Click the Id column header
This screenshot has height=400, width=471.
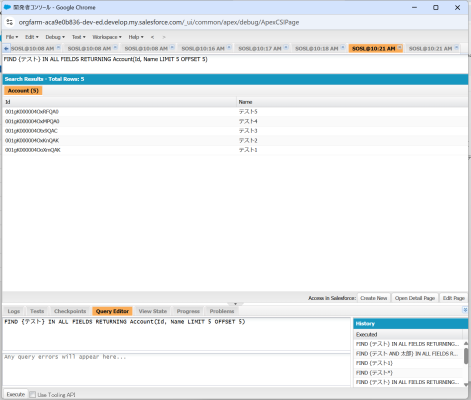119,102
